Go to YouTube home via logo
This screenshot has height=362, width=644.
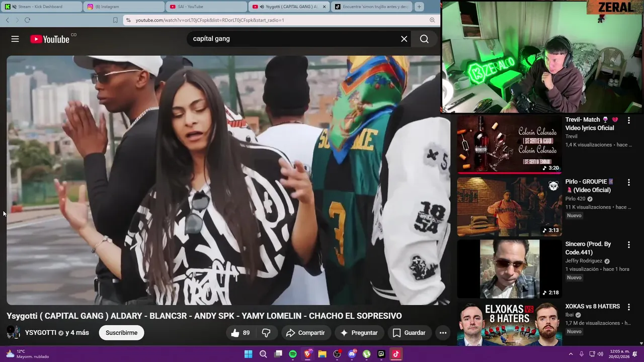coord(49,39)
